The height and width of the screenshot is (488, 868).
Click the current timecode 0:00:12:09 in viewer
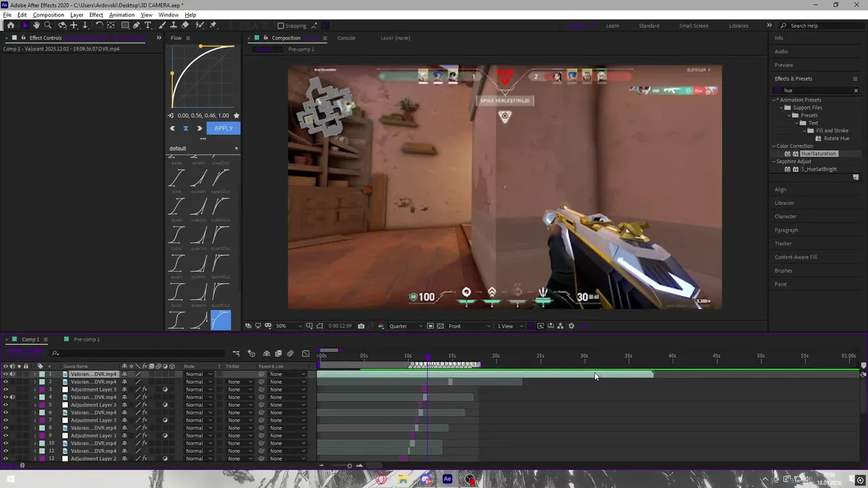point(340,326)
